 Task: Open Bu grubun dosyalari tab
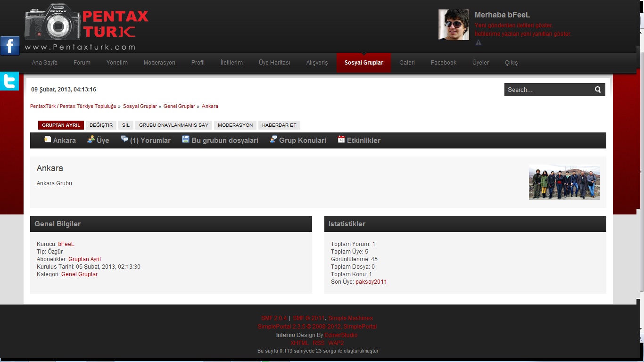(225, 140)
